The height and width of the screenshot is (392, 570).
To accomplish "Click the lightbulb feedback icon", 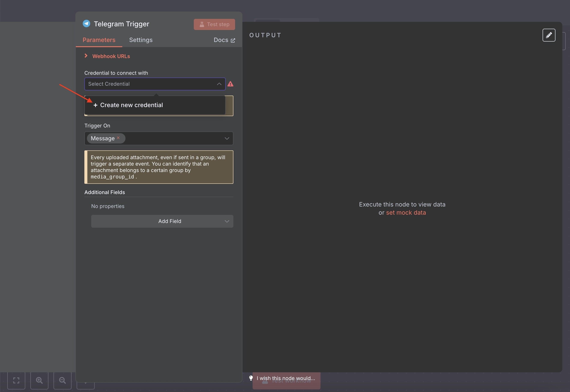I will coord(251,378).
